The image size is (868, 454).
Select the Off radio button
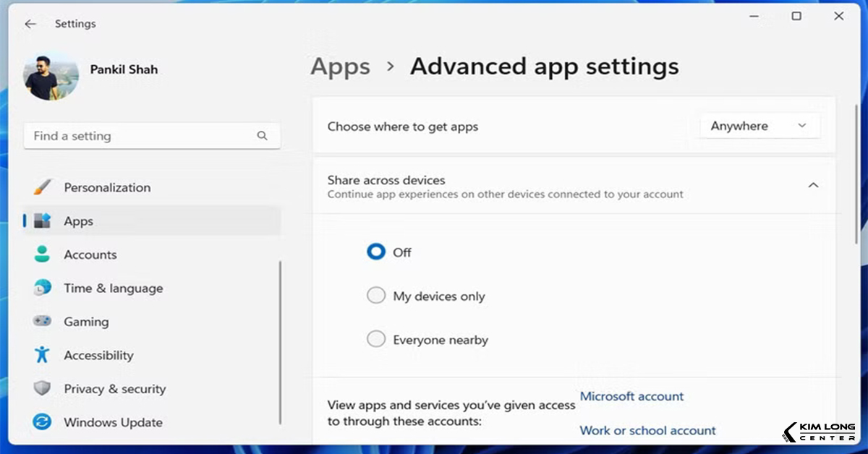coord(376,252)
